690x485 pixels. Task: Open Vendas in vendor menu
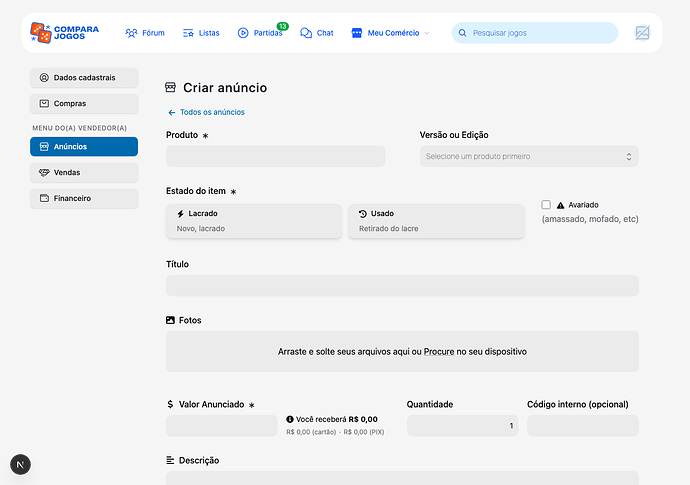click(x=84, y=173)
